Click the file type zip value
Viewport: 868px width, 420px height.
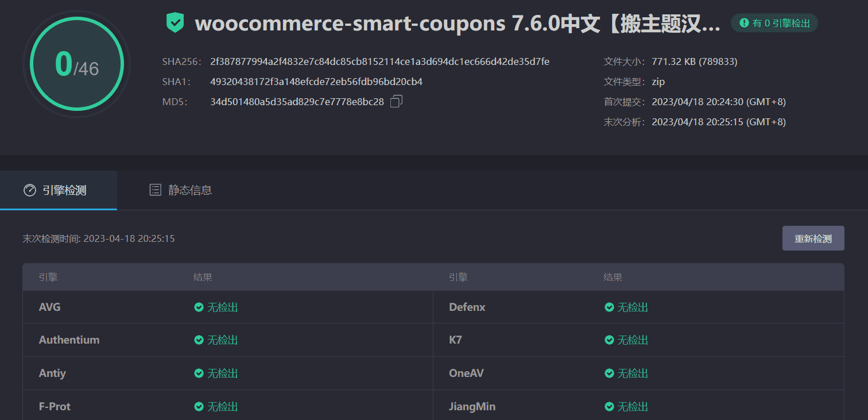click(x=658, y=82)
